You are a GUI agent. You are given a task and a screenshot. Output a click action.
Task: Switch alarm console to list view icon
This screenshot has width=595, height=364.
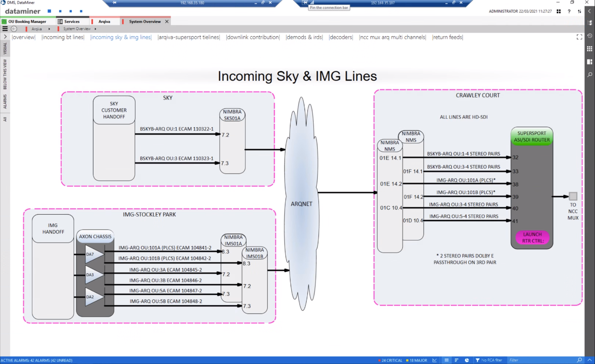click(x=446, y=360)
